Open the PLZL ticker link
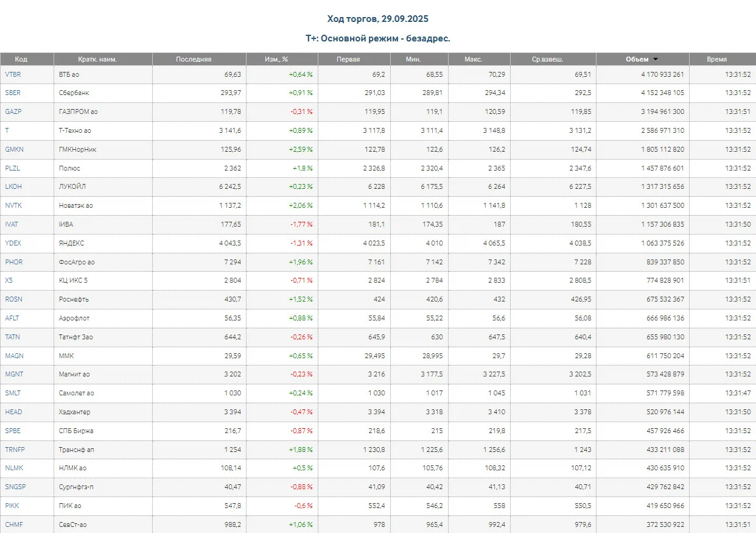Image resolution: width=756 pixels, height=533 pixels. pos(13,168)
